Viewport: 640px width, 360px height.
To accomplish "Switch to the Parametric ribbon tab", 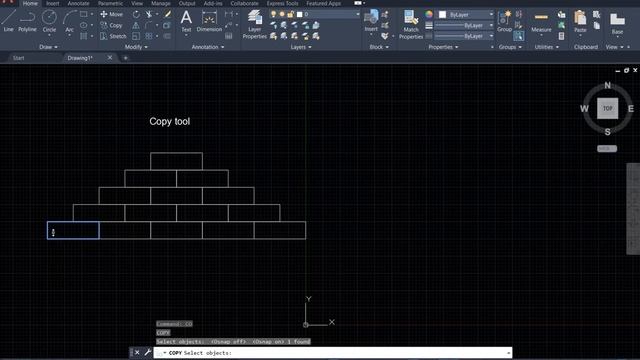I will [110, 3].
